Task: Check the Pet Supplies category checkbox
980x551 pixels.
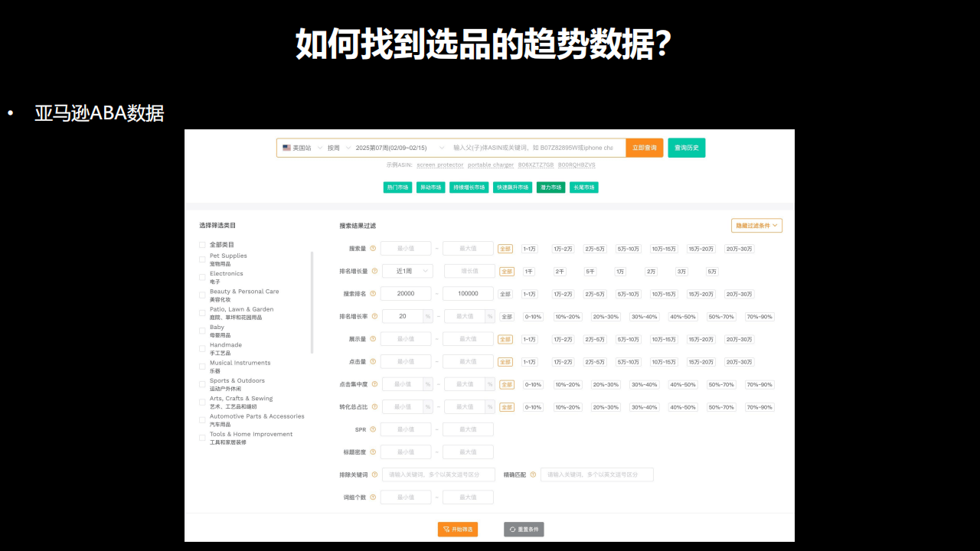Action: (202, 259)
